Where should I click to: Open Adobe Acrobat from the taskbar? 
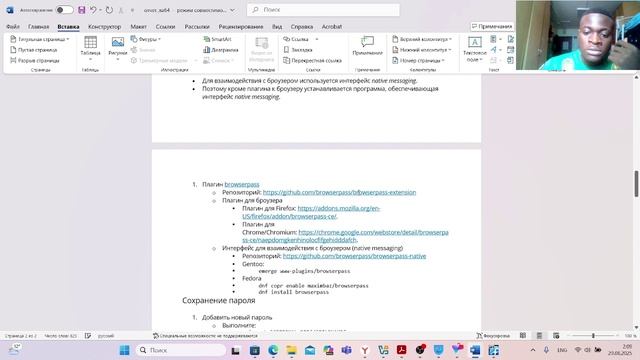402,350
